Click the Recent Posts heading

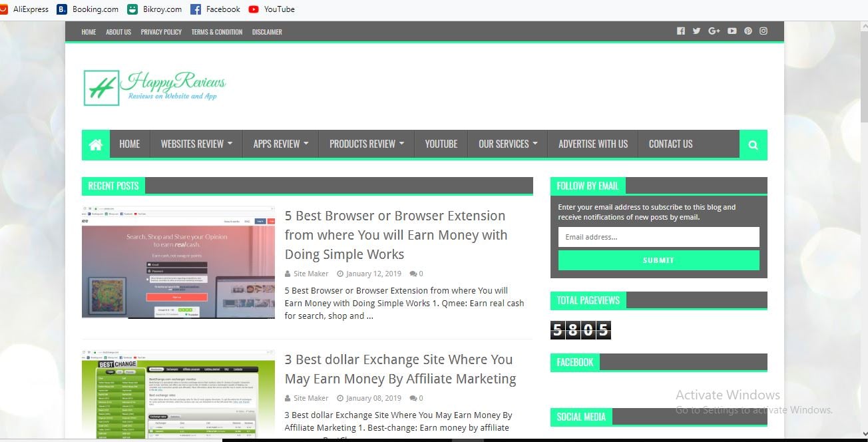click(113, 186)
